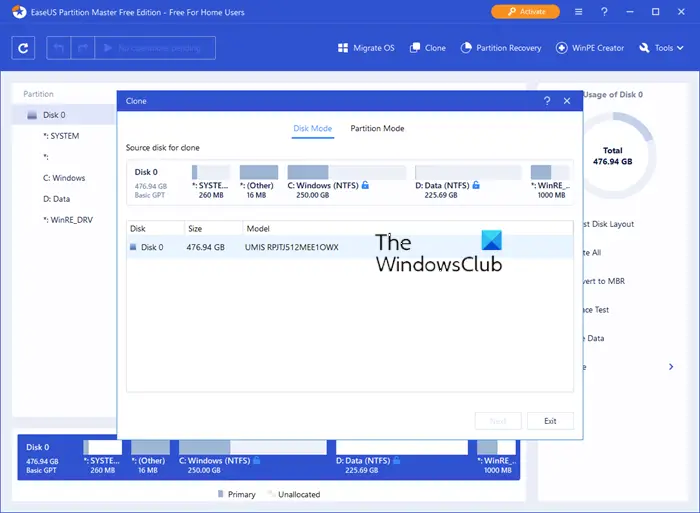Image resolution: width=700 pixels, height=513 pixels.
Task: Click the Data option in the right panel
Action: [x=594, y=338]
